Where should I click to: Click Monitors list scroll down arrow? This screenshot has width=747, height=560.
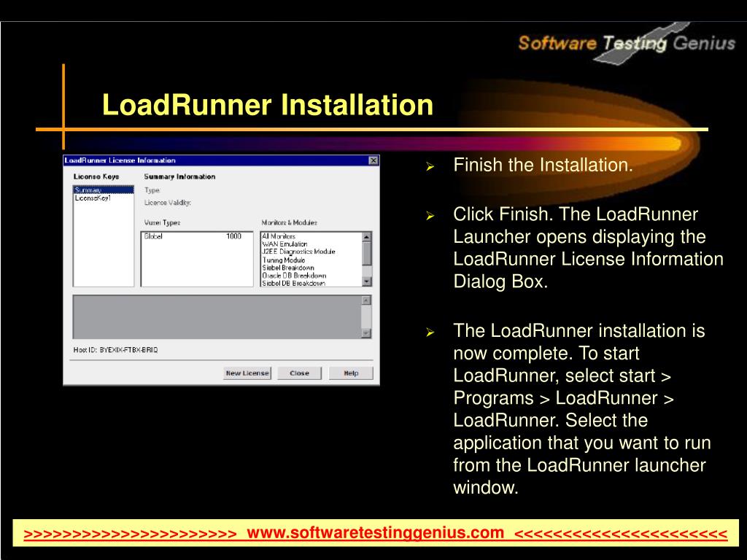pyautogui.click(x=366, y=282)
